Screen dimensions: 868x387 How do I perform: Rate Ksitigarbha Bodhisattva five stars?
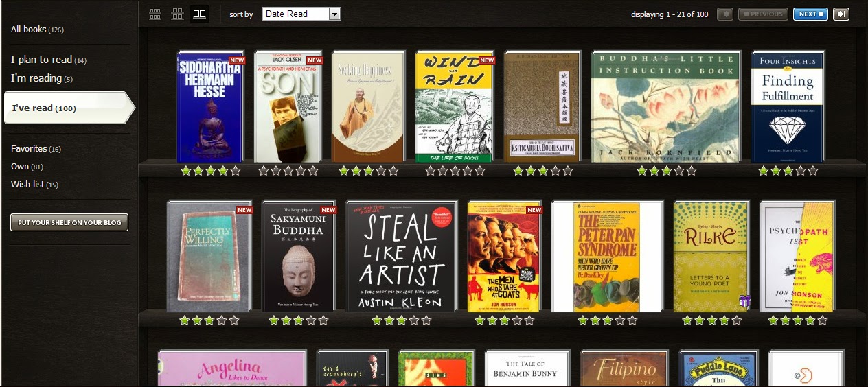567,171
